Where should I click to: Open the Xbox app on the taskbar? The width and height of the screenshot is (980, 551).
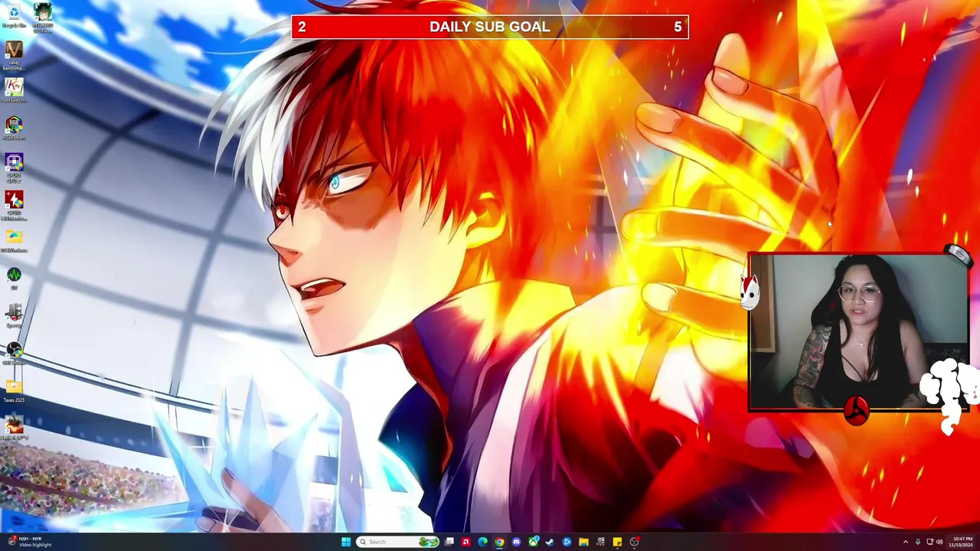click(534, 542)
